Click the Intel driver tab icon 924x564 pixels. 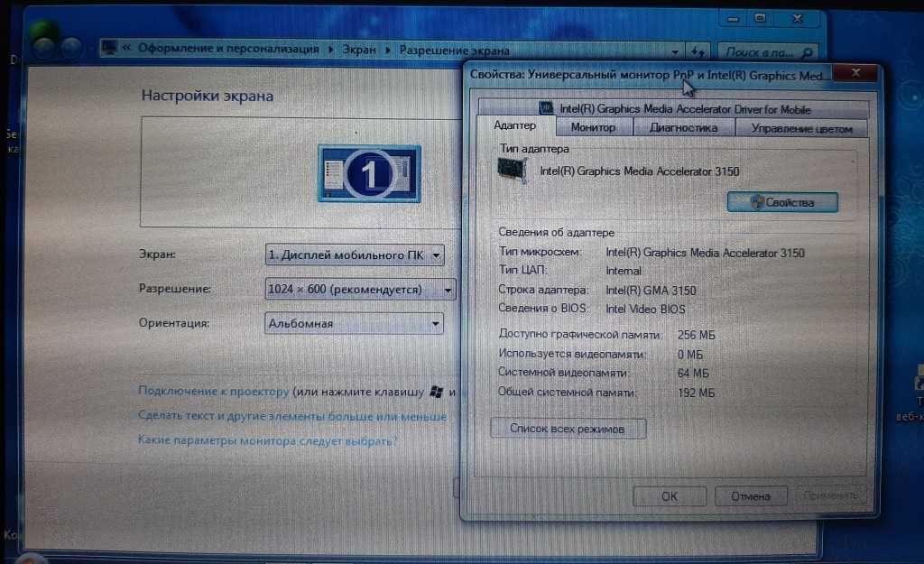coord(546,108)
